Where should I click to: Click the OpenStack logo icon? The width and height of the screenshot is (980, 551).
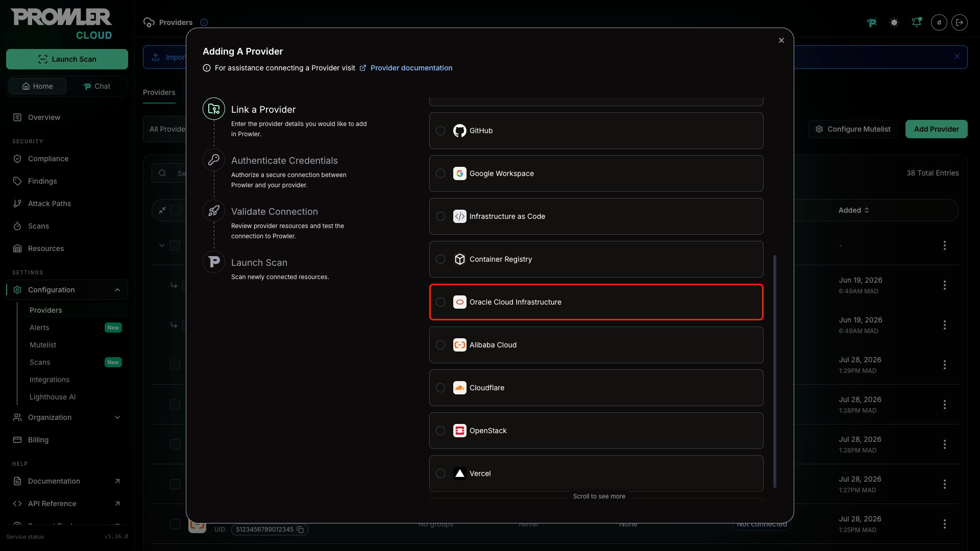[x=460, y=431]
